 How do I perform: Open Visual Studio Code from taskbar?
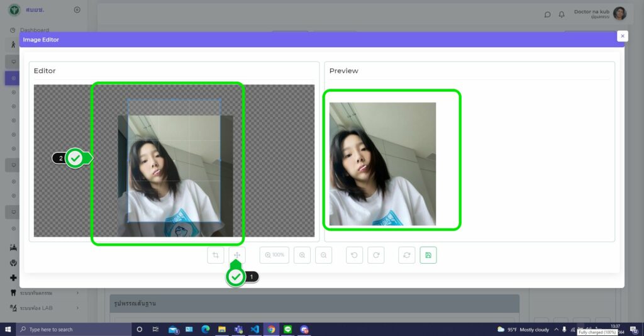click(x=255, y=329)
